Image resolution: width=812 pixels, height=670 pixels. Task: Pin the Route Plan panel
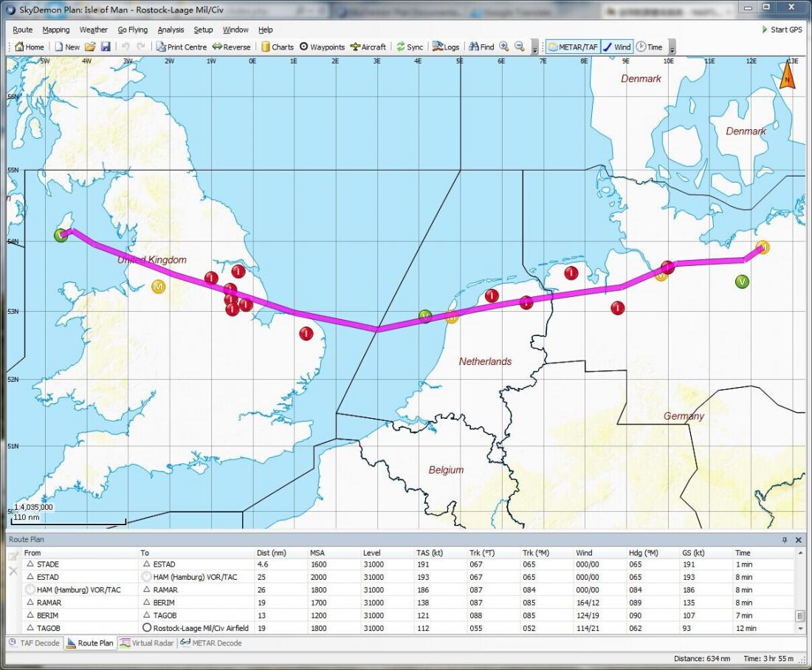pos(785,540)
